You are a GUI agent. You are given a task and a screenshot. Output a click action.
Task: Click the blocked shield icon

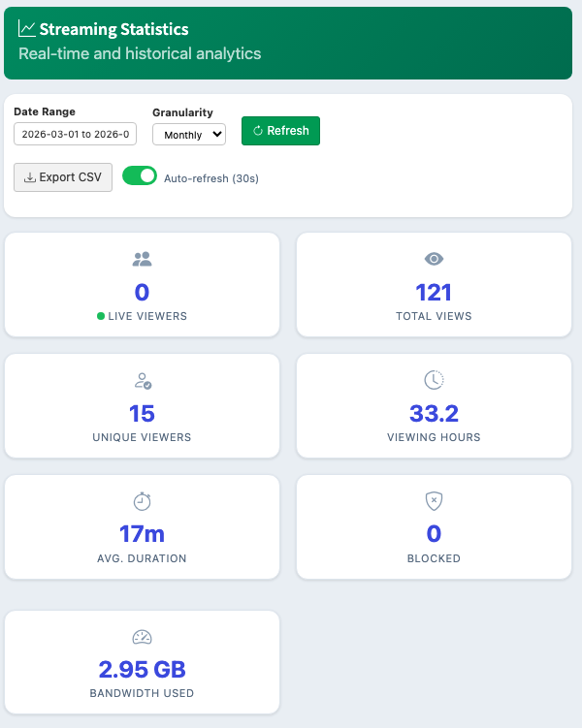point(434,501)
